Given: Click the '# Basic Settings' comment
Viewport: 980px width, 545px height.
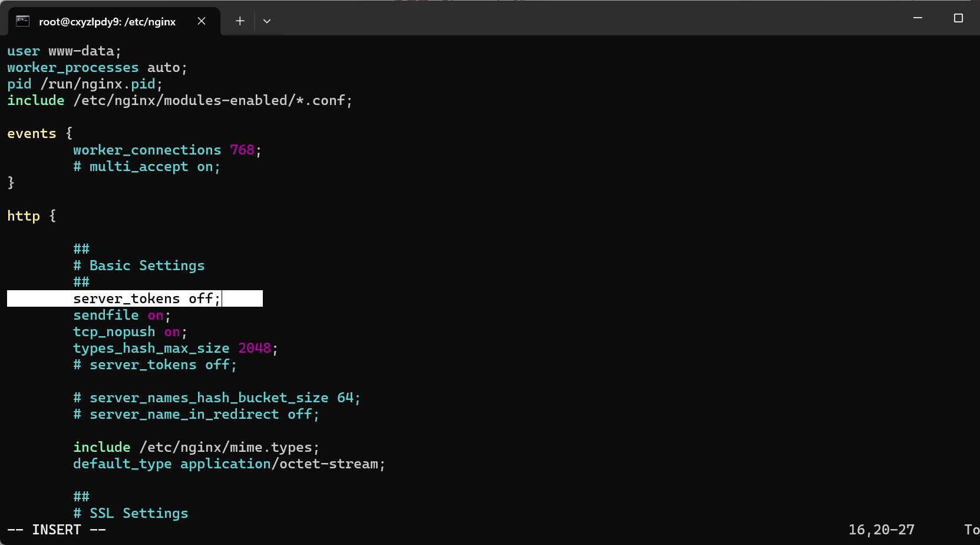Looking at the screenshot, I should pos(139,266).
